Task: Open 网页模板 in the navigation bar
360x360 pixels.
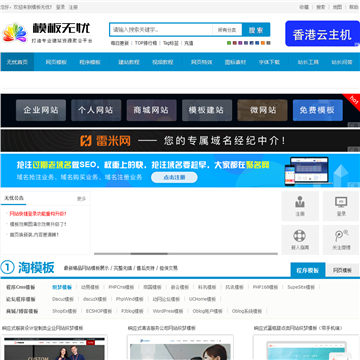Action: 56,62
